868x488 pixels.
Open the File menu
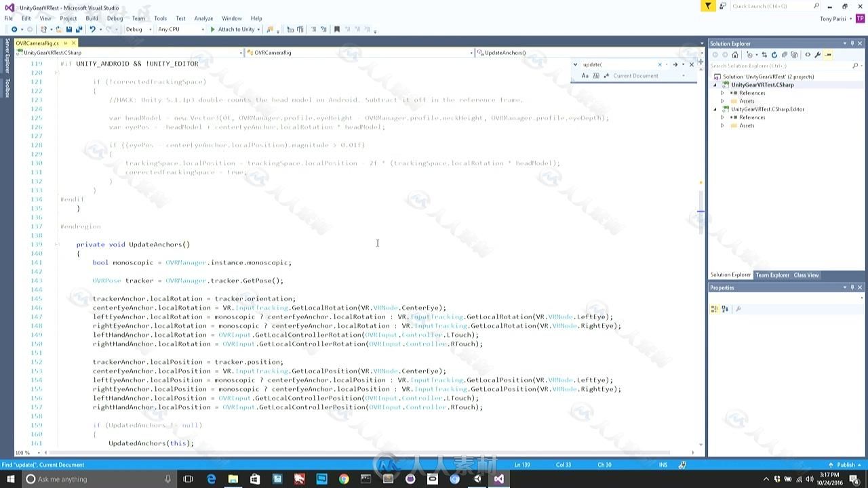(9, 18)
